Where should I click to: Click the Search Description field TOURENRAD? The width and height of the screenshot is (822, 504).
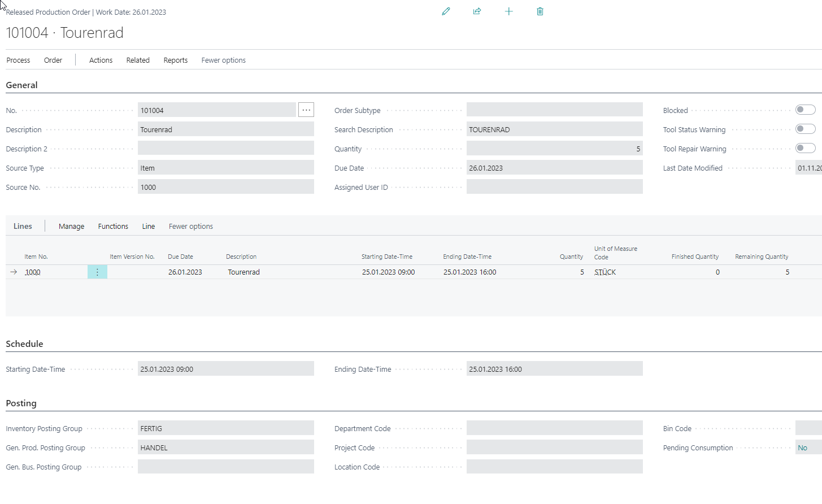(x=555, y=129)
